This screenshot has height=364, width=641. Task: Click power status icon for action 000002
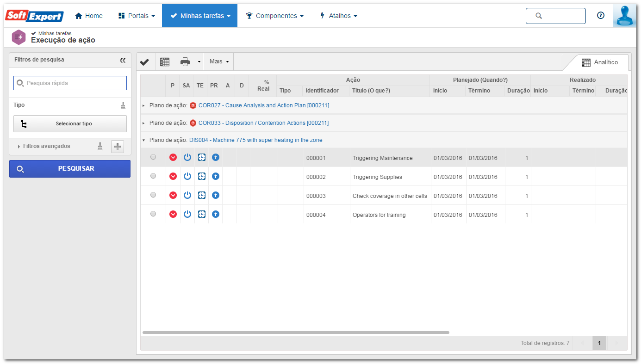[x=187, y=176]
